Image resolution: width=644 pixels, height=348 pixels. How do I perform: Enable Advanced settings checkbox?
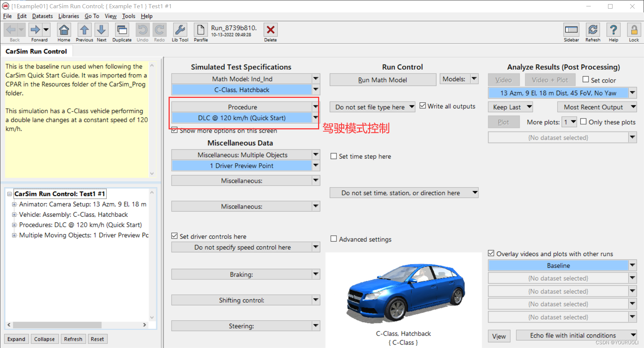(333, 239)
